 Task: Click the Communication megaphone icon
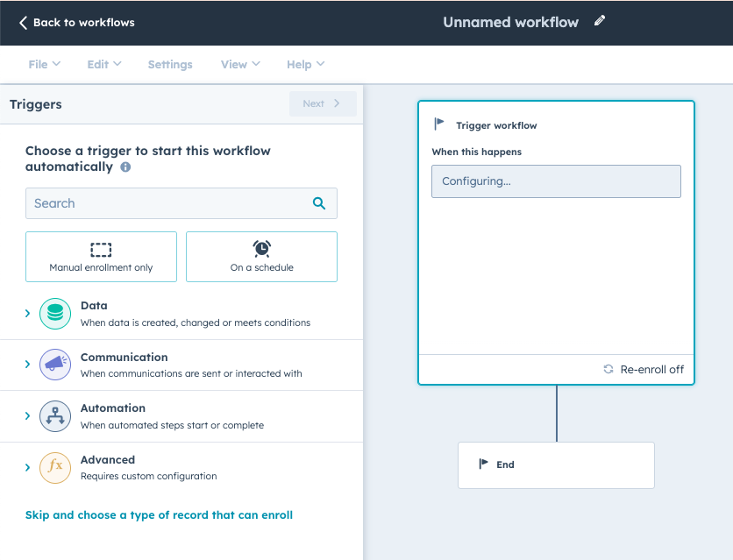(x=53, y=365)
